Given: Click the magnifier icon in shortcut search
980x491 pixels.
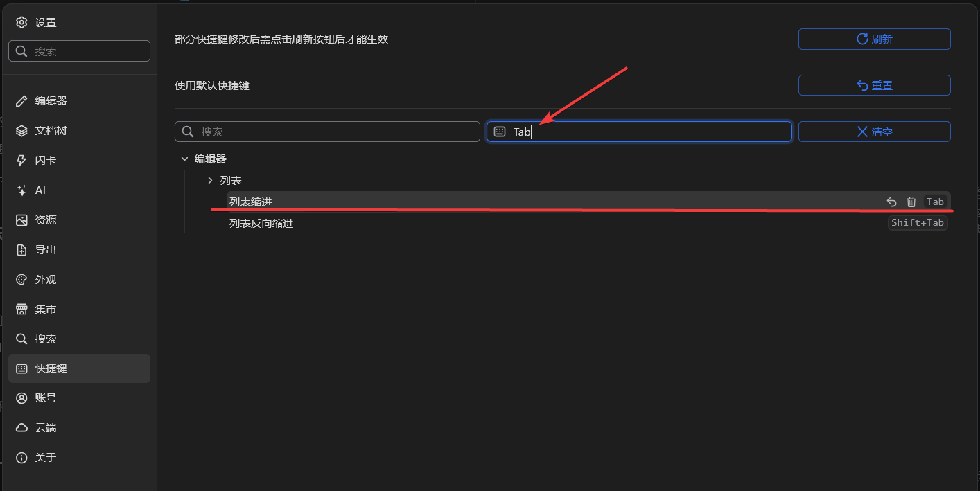Looking at the screenshot, I should [x=187, y=132].
